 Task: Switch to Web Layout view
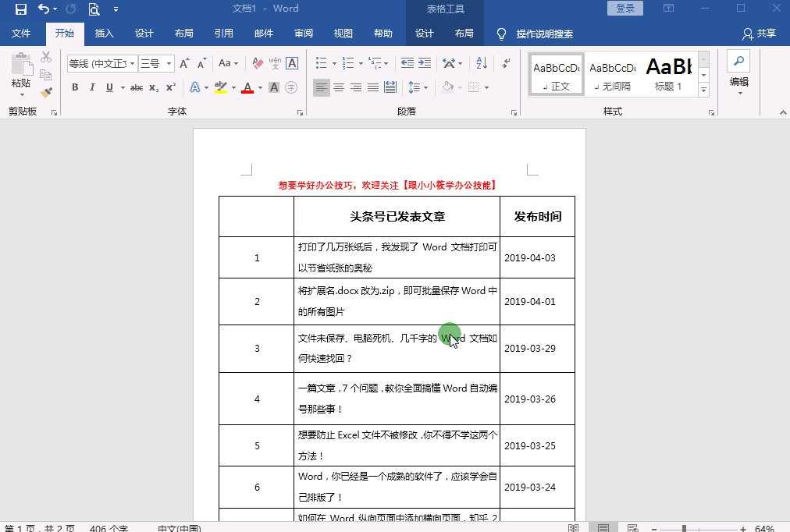633,528
